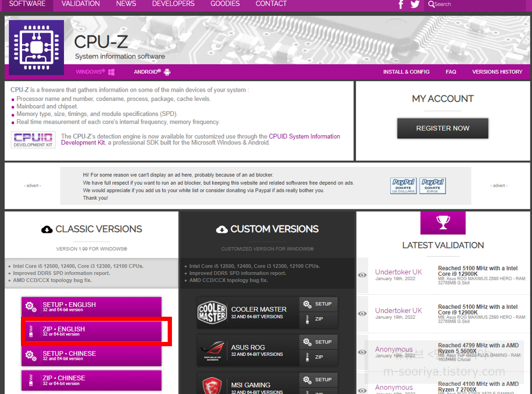The height and width of the screenshot is (394, 532).
Task: Click the REGISTER NOW button
Action: pyautogui.click(x=443, y=128)
